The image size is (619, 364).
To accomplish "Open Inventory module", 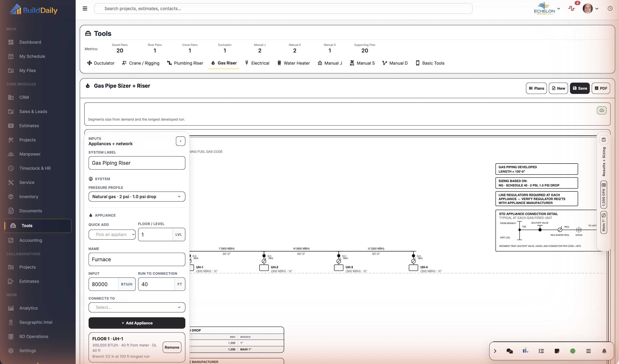I will (x=38, y=197).
